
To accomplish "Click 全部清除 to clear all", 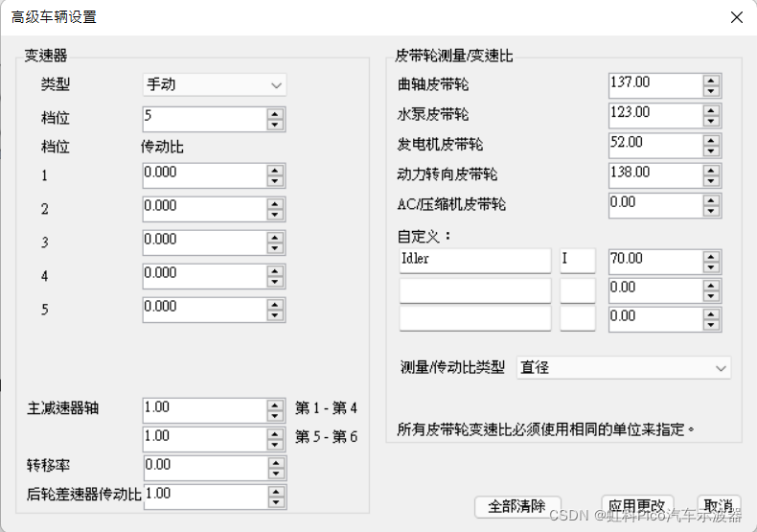I will (517, 506).
